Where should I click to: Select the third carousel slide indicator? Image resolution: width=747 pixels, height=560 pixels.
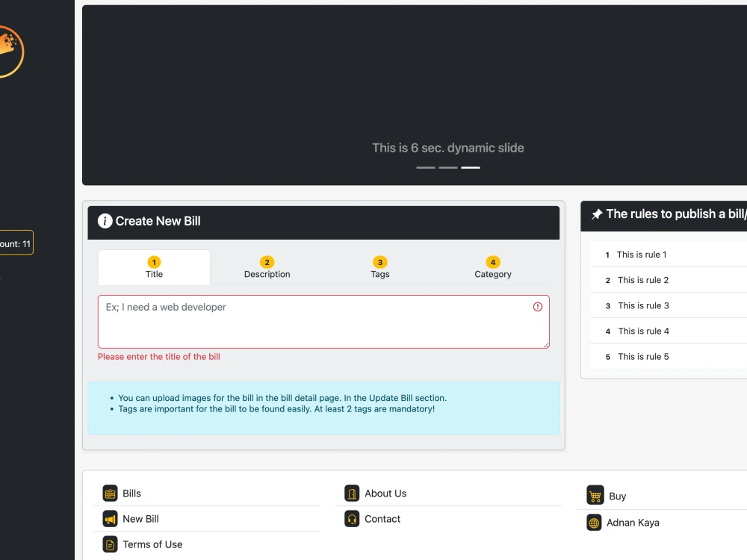tap(470, 167)
